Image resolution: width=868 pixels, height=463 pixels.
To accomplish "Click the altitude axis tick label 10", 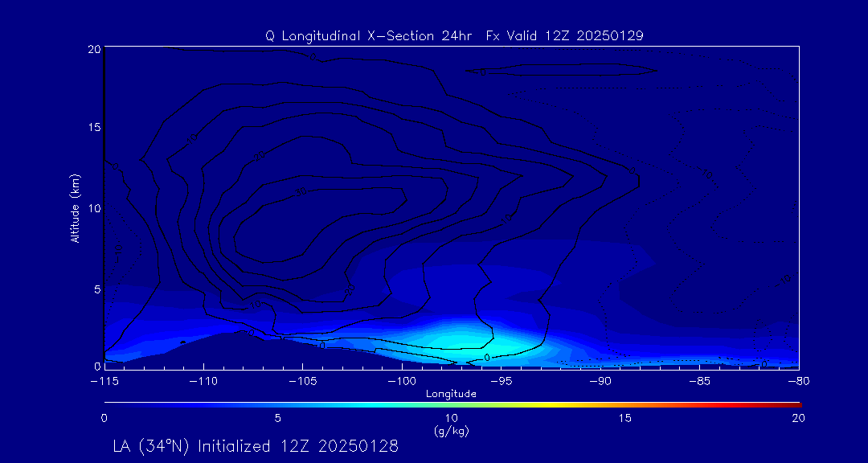I will click(93, 208).
